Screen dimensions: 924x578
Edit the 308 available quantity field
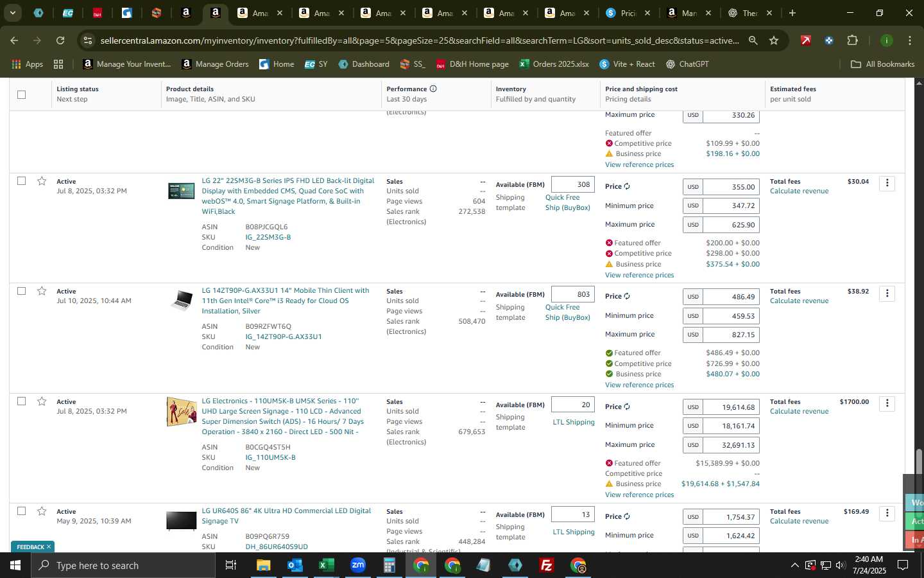point(573,184)
